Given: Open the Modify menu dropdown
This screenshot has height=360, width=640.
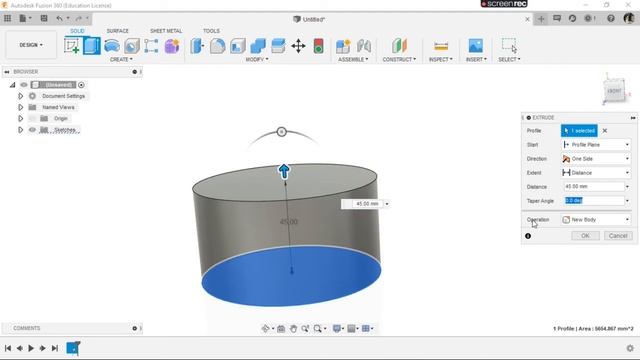Looking at the screenshot, I should (x=257, y=60).
